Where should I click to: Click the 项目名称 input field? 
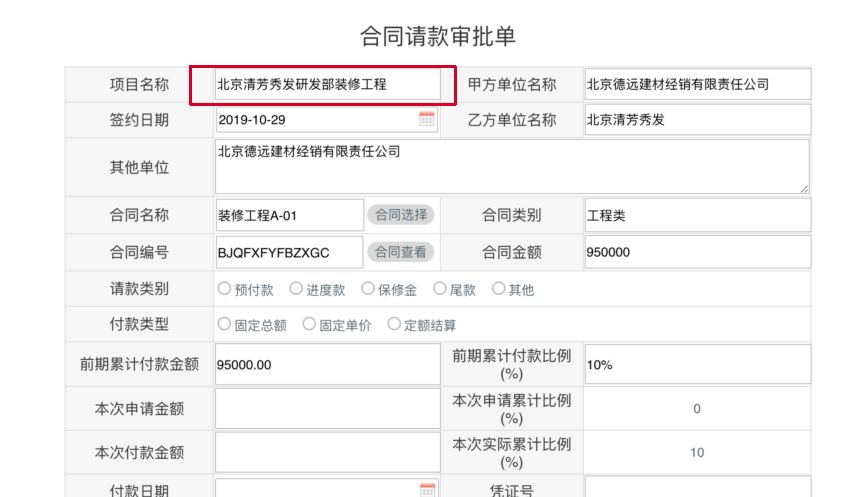click(323, 85)
